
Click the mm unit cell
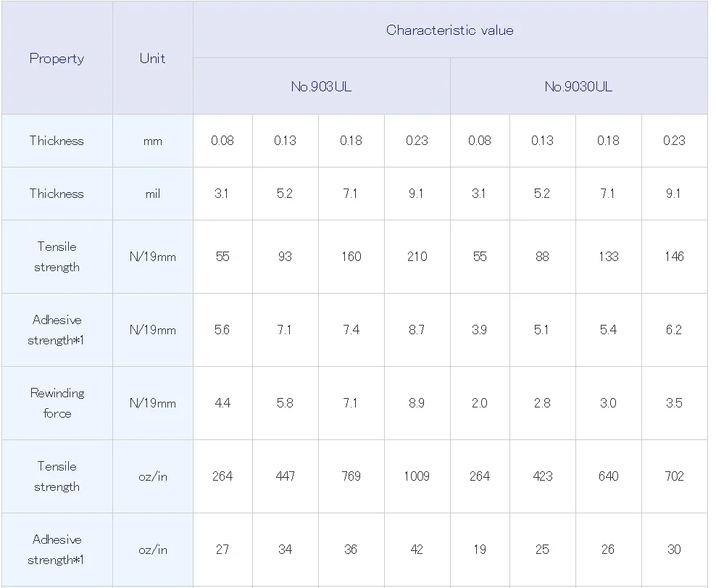click(152, 141)
